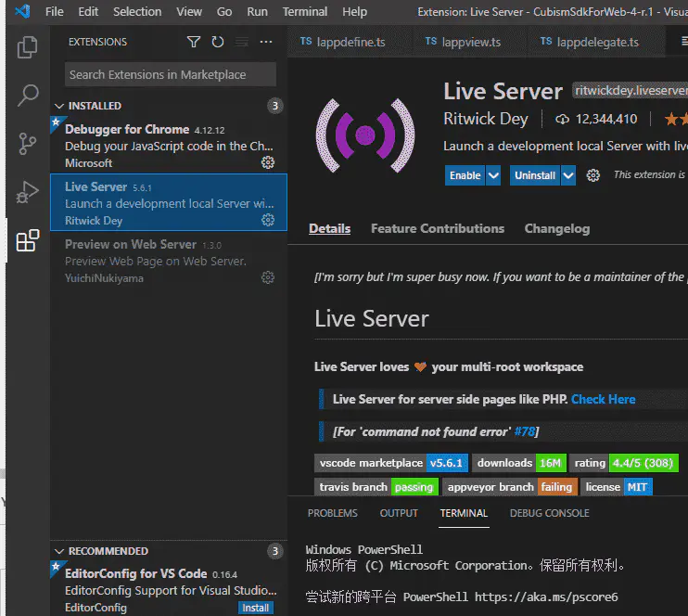Click the license MIT badge
Image resolution: width=688 pixels, height=616 pixels.
point(617,487)
